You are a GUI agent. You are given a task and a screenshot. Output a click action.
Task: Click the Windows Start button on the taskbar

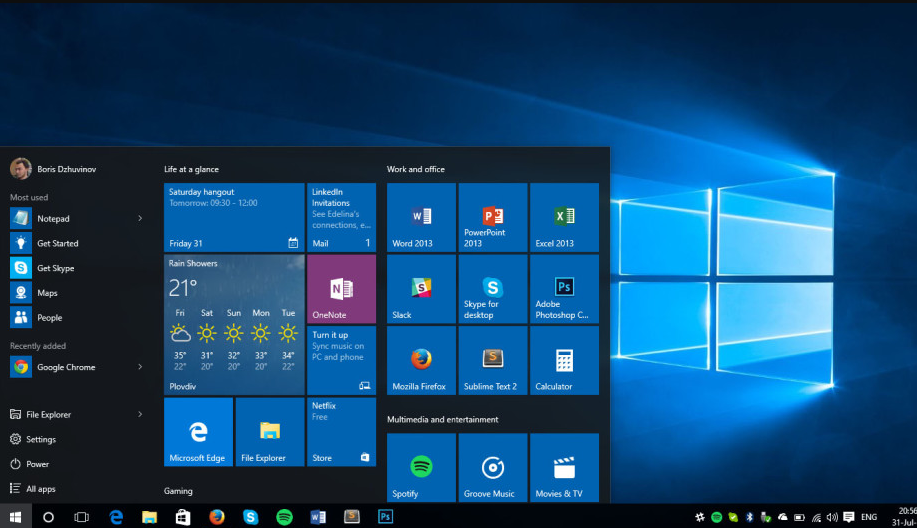pos(16,517)
